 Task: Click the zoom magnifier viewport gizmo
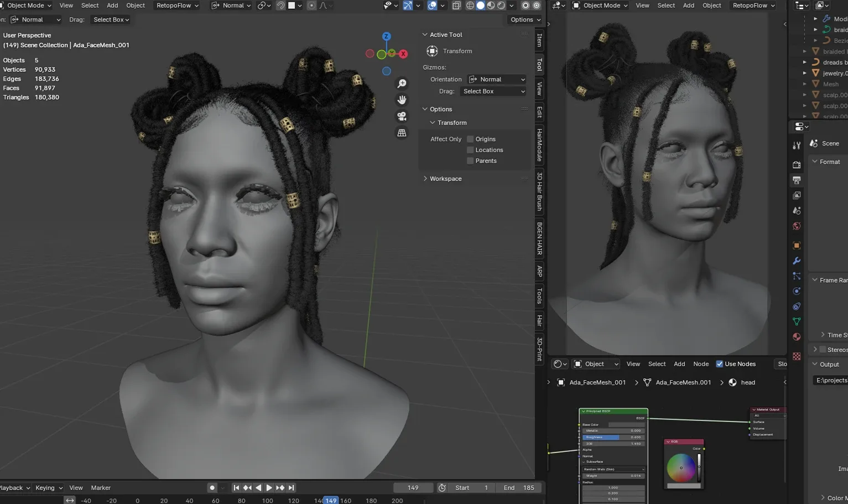[x=402, y=84]
